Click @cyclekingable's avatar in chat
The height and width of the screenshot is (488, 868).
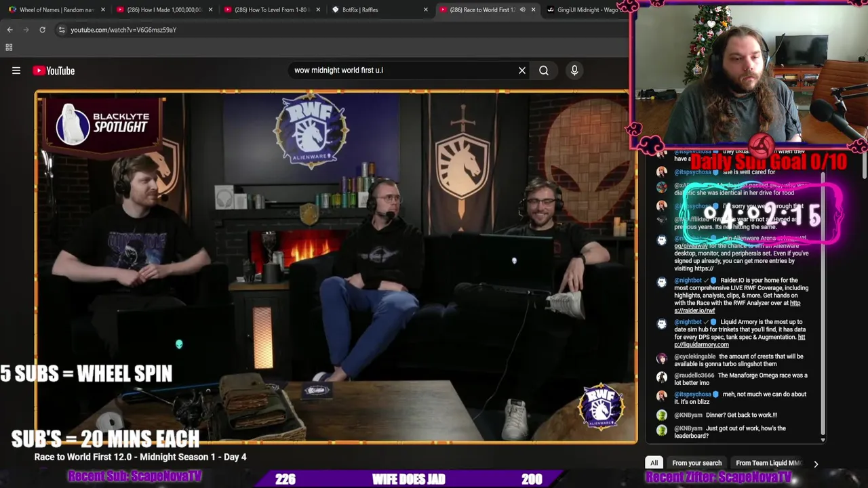[x=662, y=359]
